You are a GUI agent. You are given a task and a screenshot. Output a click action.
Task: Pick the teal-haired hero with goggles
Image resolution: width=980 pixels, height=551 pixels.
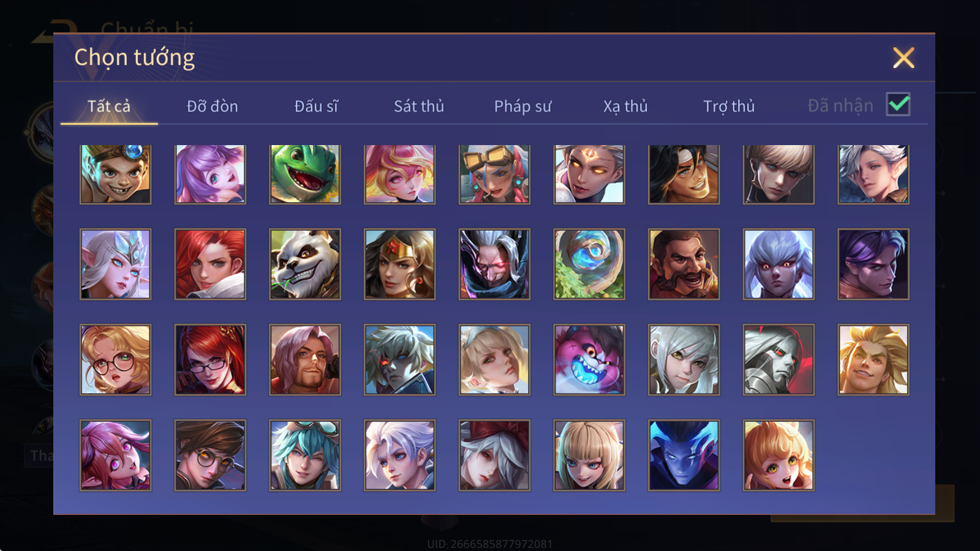[x=305, y=455]
